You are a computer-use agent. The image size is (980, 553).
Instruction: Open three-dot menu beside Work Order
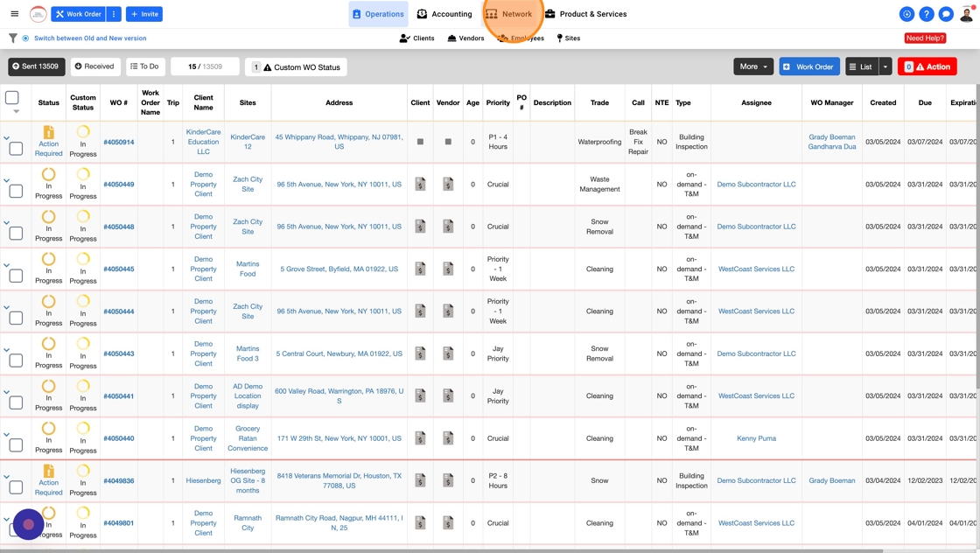[x=114, y=14]
